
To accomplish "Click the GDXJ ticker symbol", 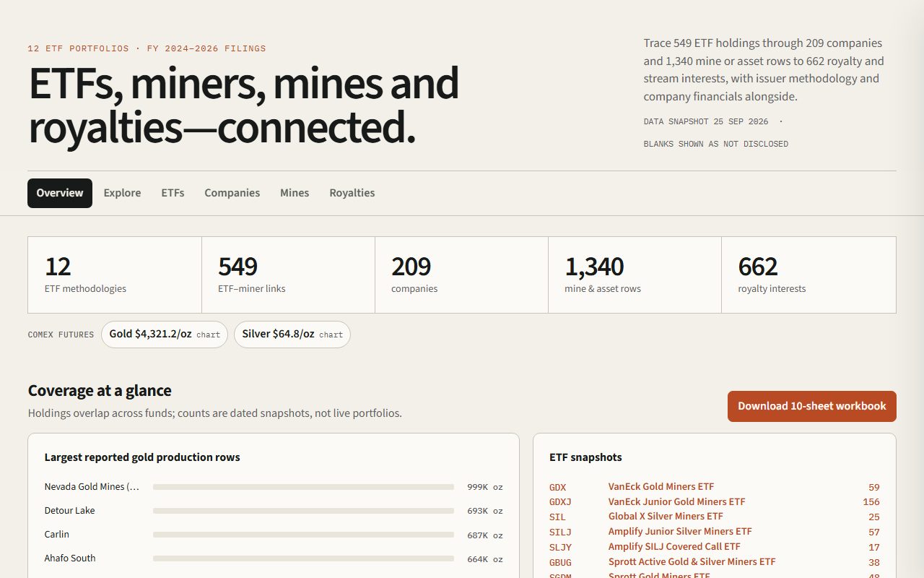I will point(560,502).
